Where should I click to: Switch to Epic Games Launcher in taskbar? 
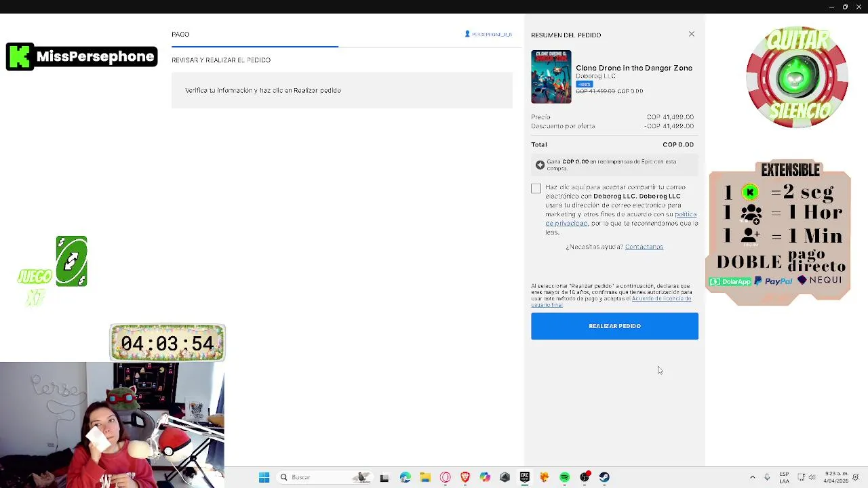(525, 477)
